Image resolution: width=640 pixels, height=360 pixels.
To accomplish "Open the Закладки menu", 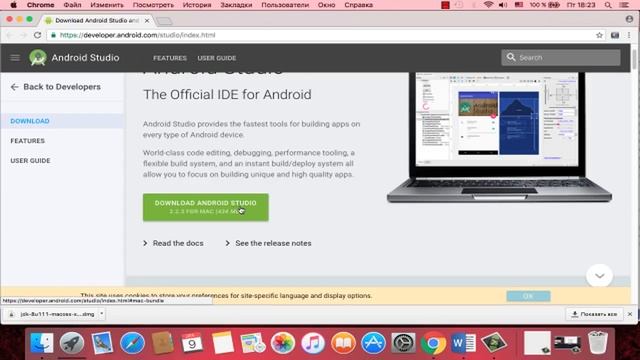I will tap(236, 5).
